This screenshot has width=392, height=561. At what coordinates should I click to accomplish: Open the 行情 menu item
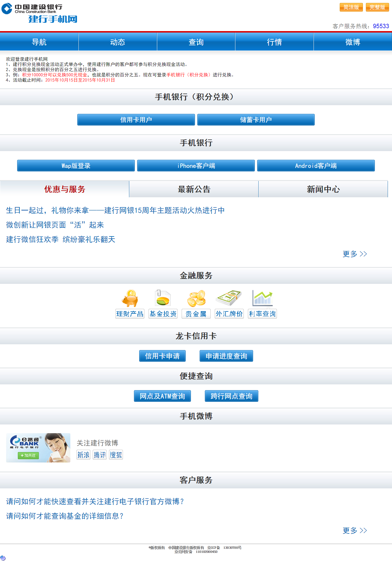pyautogui.click(x=274, y=42)
